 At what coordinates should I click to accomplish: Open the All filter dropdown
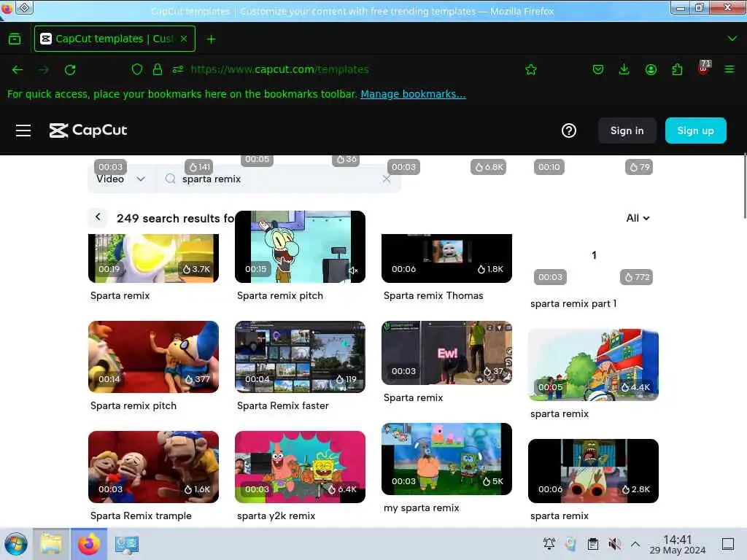(638, 218)
